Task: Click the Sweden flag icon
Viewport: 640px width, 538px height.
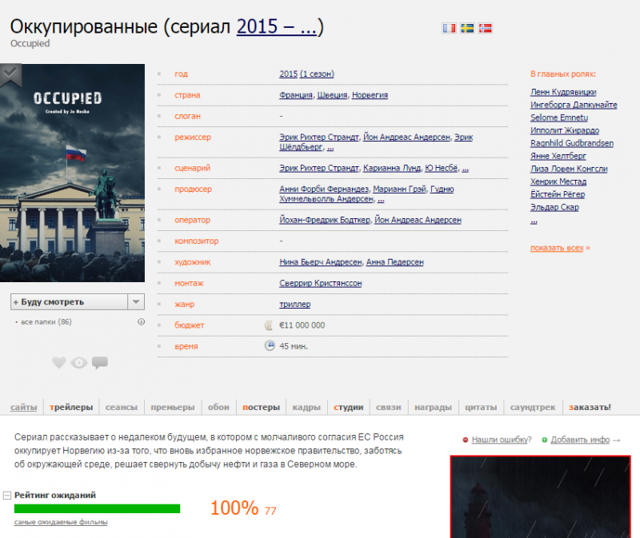Action: coord(467,29)
